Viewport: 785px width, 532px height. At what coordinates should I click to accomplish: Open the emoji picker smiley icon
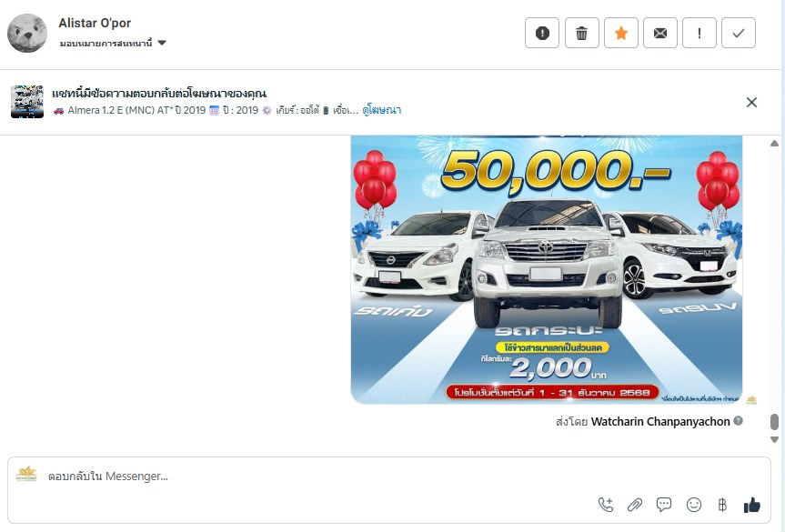[x=694, y=505]
